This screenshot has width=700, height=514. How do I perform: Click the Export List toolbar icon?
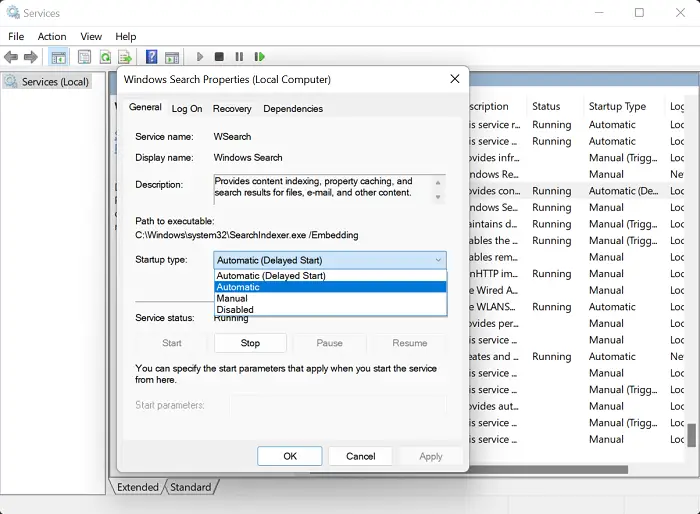[125, 57]
